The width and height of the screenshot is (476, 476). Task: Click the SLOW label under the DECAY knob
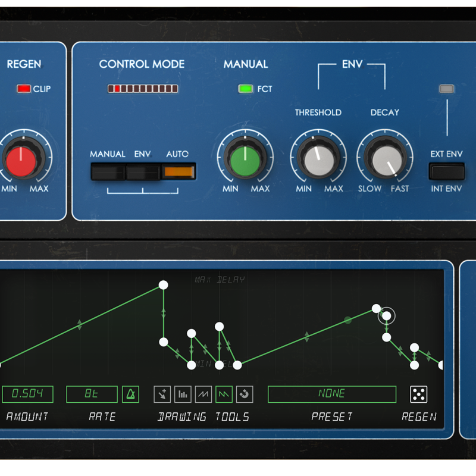369,189
